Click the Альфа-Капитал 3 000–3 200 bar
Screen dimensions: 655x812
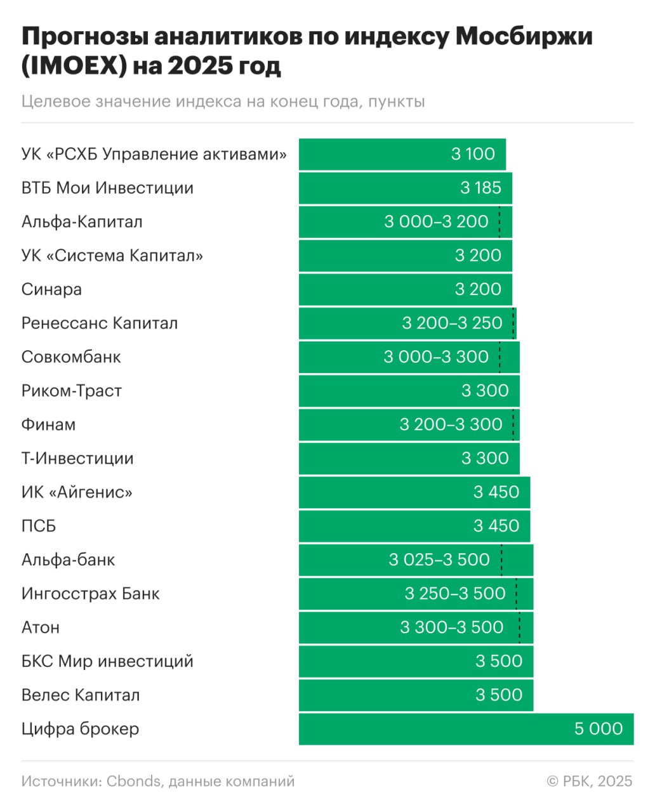(405, 222)
